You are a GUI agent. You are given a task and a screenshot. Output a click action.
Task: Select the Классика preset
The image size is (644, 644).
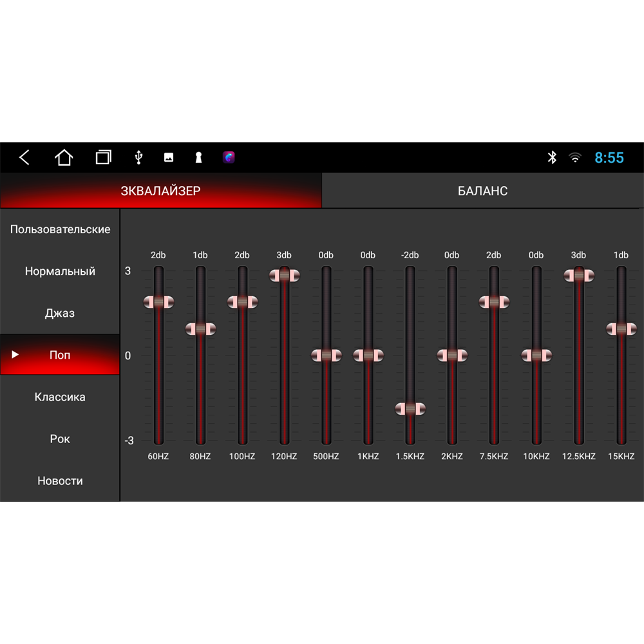tap(60, 397)
